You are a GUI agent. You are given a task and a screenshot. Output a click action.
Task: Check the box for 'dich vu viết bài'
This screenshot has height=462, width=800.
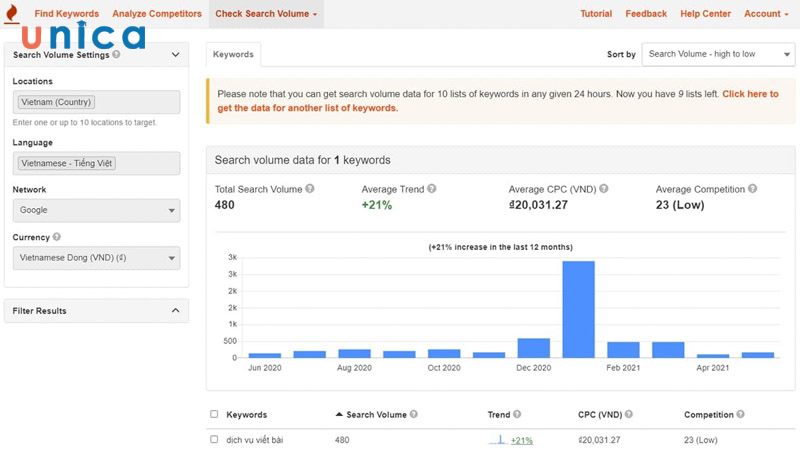point(214,440)
